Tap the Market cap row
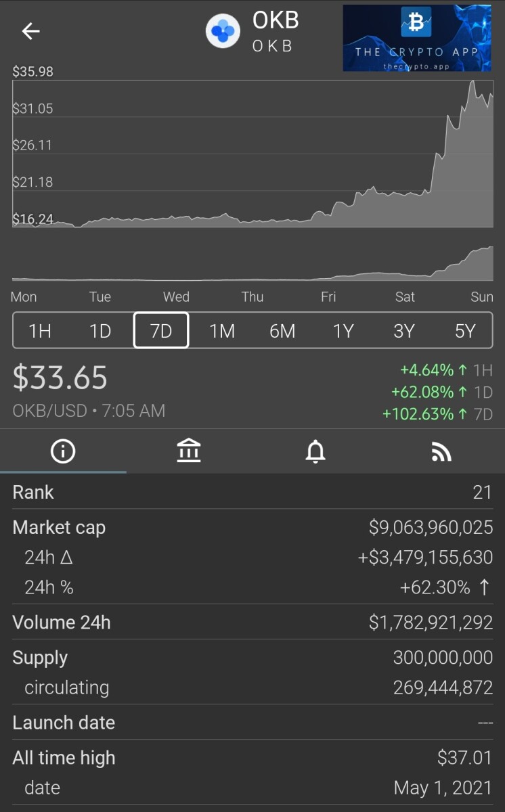 (252, 527)
